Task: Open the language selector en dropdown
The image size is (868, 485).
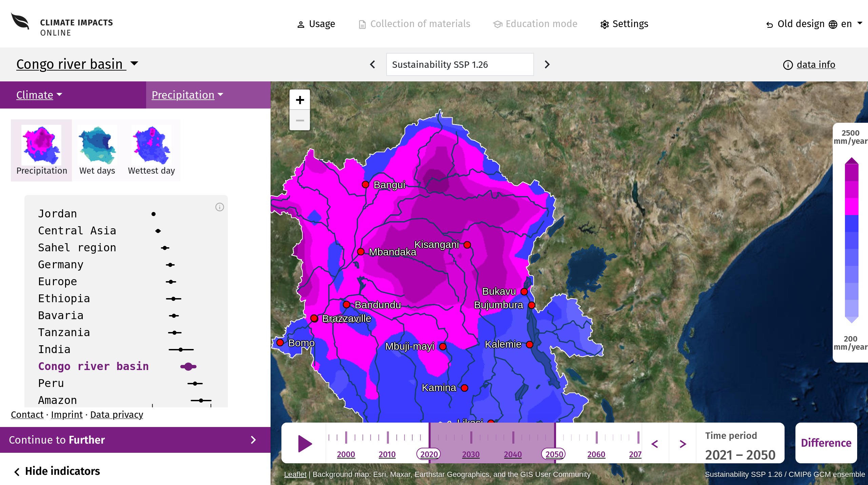Action: [845, 24]
